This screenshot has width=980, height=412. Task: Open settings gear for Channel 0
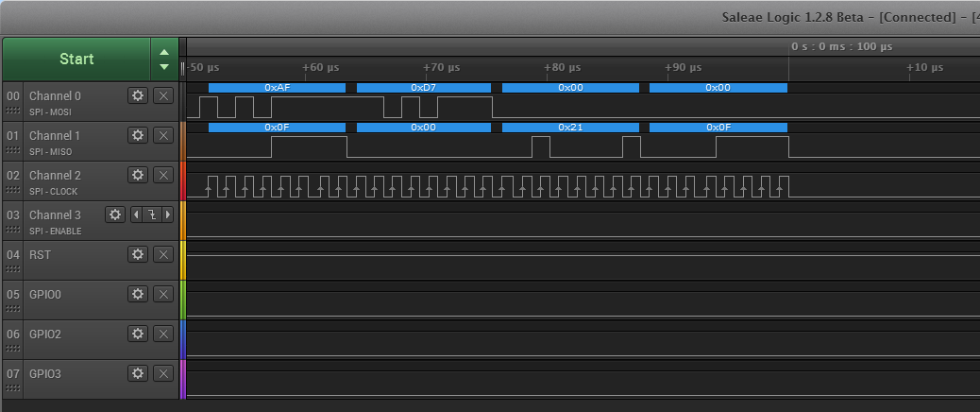pyautogui.click(x=138, y=95)
